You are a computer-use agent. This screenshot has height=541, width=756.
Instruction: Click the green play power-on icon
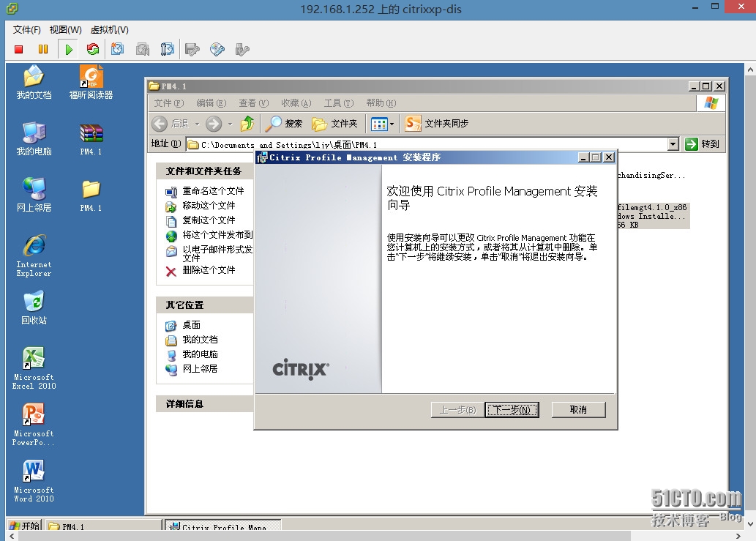click(x=69, y=49)
